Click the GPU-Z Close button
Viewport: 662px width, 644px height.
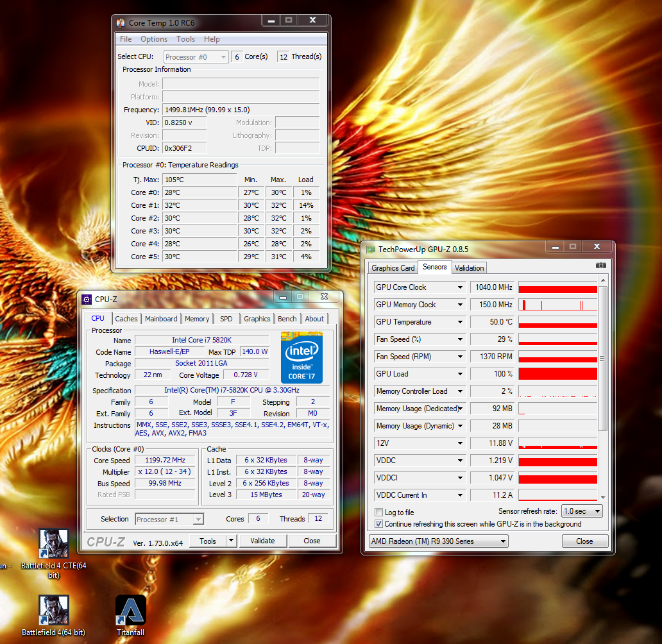[585, 541]
